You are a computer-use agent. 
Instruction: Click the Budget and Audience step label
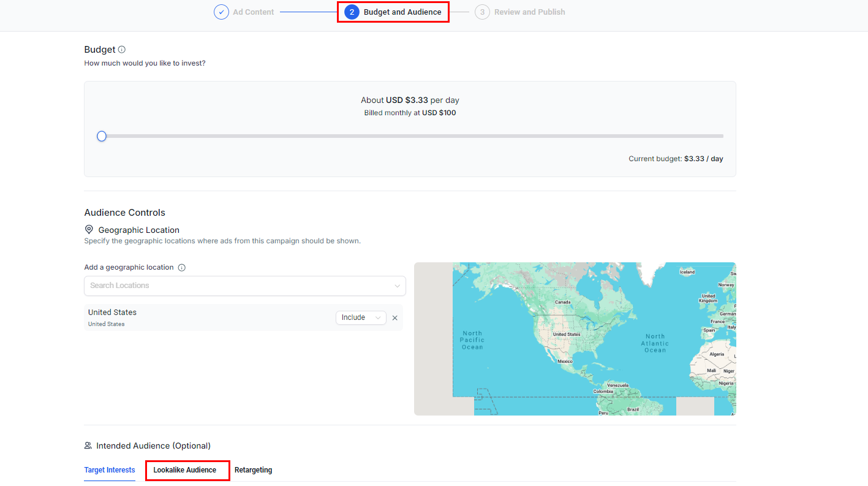pyautogui.click(x=402, y=12)
